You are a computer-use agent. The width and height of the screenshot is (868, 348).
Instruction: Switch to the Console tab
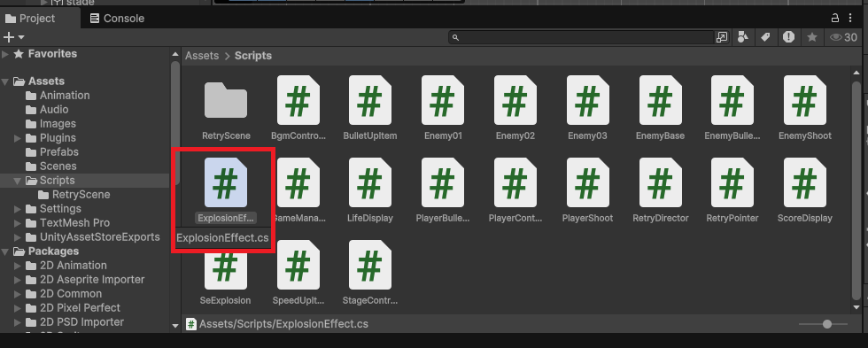[117, 19]
